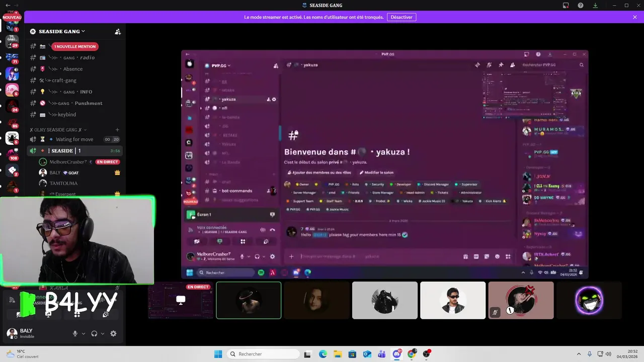
Task: Open the GANG Punshment text channel
Action: point(75,103)
